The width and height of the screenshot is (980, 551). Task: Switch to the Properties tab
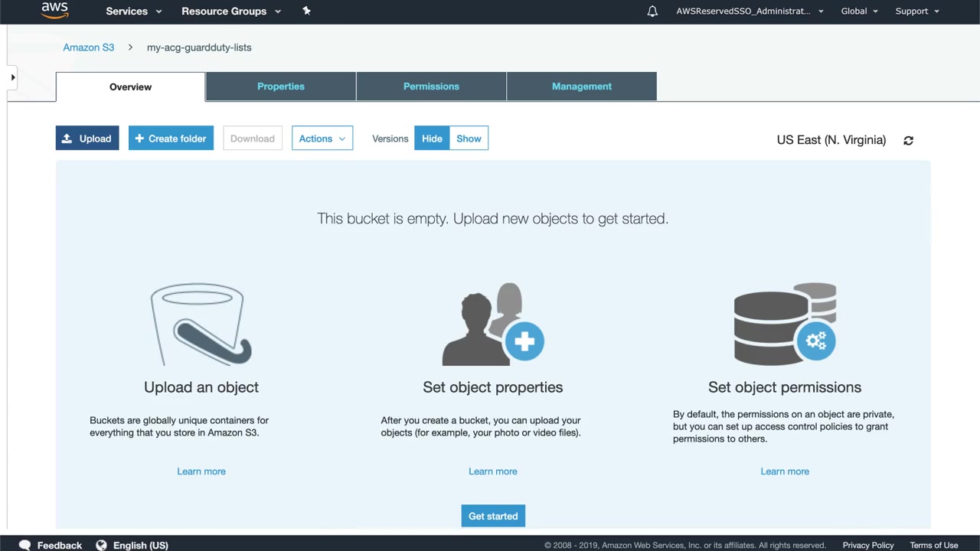tap(281, 86)
